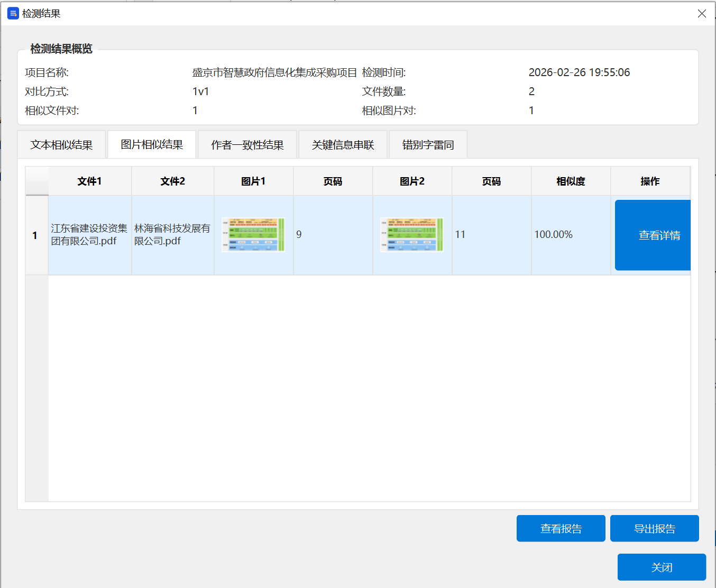Open the 错别字雷同 tab
716x588 pixels.
click(x=428, y=144)
